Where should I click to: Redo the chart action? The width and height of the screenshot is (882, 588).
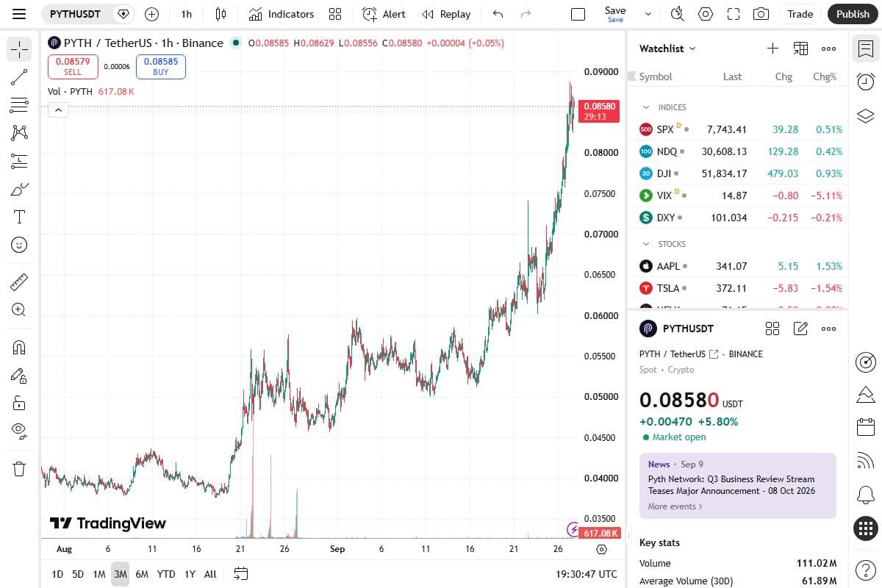[x=526, y=14]
